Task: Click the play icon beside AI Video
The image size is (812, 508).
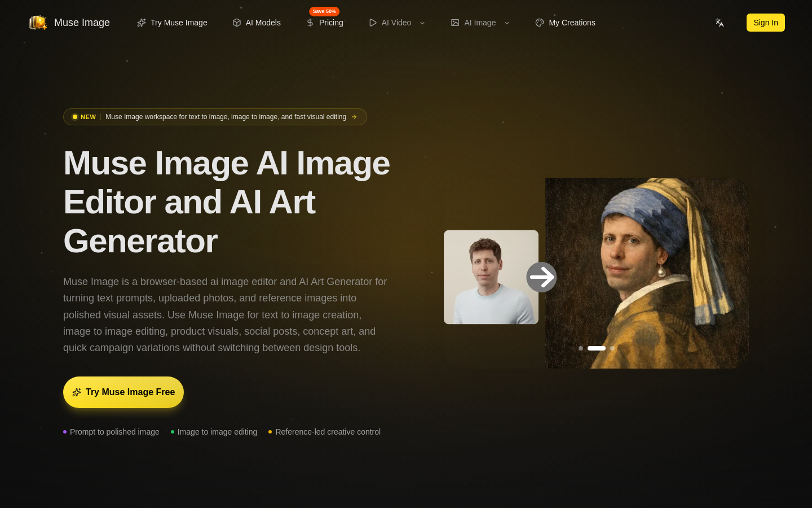Action: coord(373,23)
